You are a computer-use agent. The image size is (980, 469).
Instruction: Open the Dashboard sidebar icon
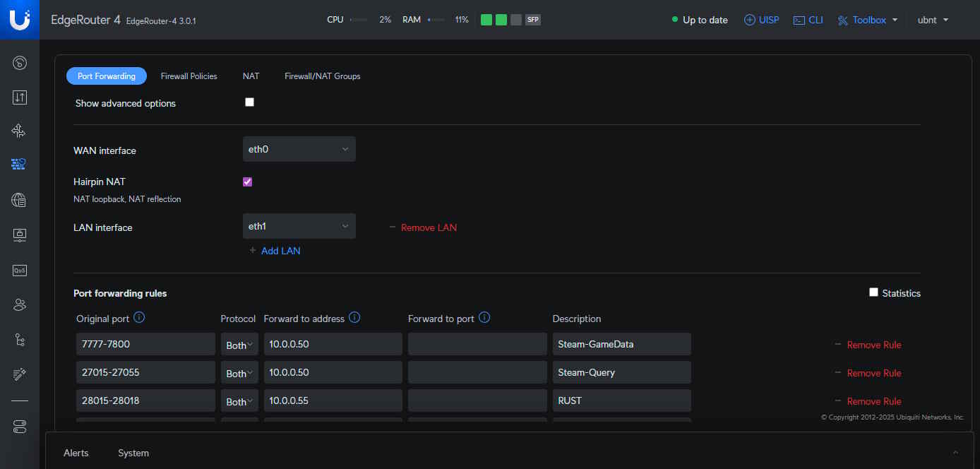20,64
